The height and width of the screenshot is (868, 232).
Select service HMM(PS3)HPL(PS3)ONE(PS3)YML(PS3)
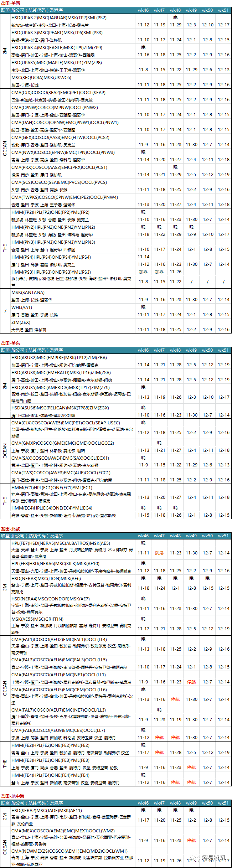tap(51, 272)
